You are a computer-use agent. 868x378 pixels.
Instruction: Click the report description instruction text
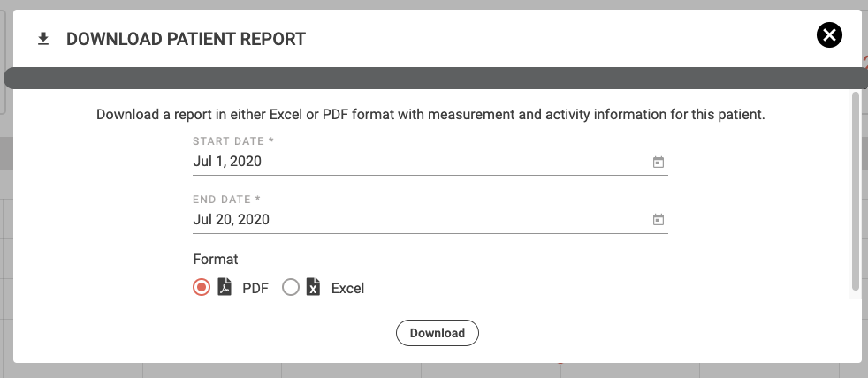click(430, 115)
